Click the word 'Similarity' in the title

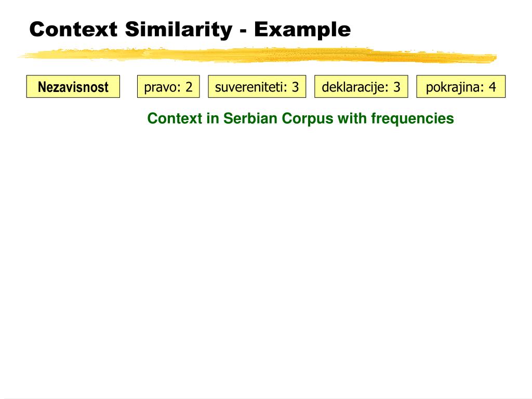click(178, 29)
